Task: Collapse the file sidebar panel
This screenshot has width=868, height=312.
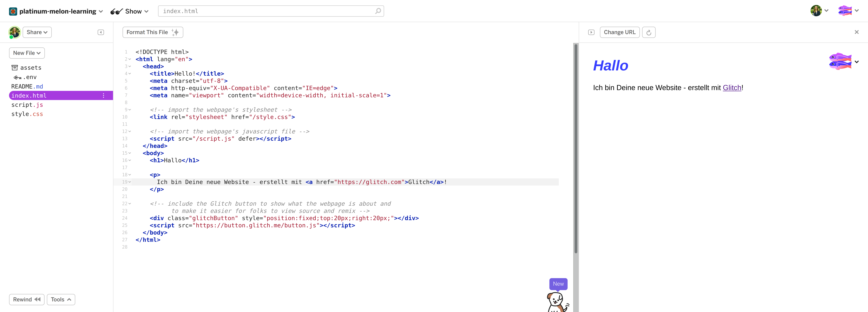Action: coord(101,32)
